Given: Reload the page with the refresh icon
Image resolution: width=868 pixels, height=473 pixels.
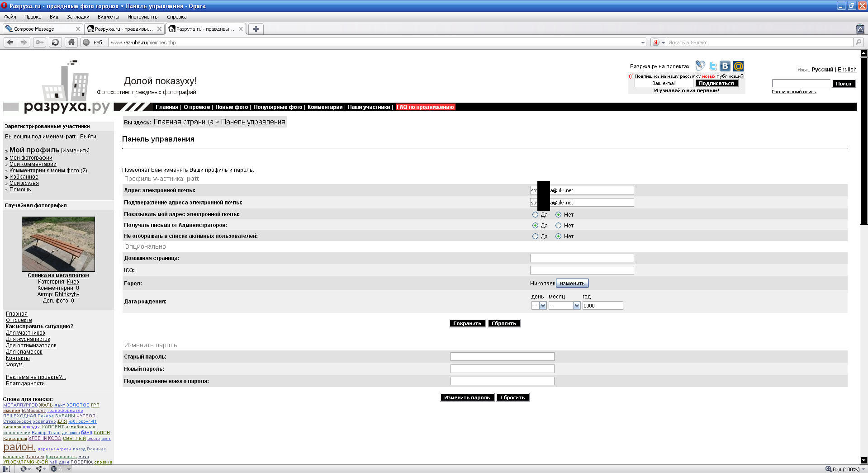Looking at the screenshot, I should click(55, 42).
